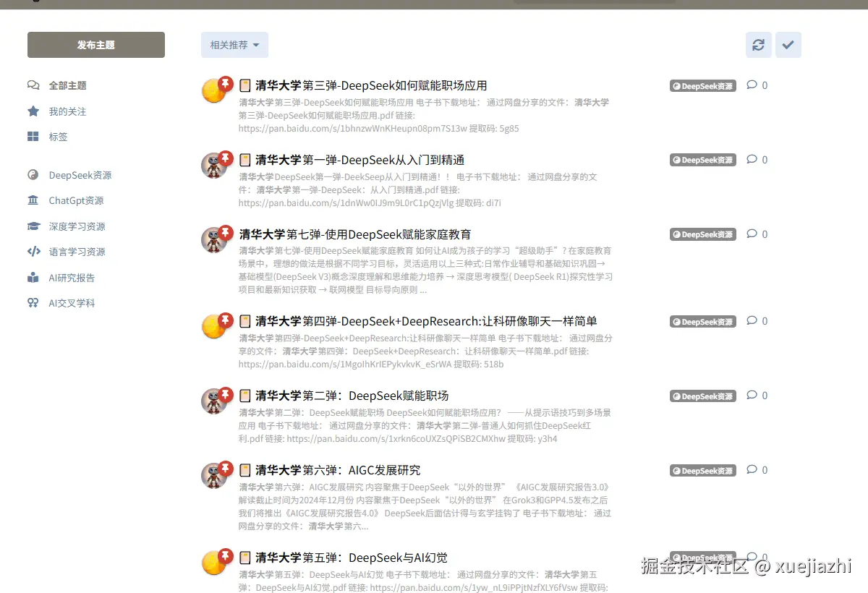Viewport: 868px width, 593px height.
Task: Open post 清华大学第三弹-DeepSeek如何赋能职场应用
Action: coord(371,85)
